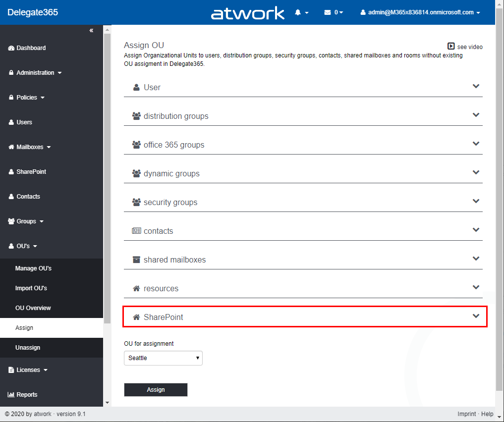This screenshot has height=422, width=504.
Task: Click the page vertical scrollbar thumb
Action: coord(499,199)
